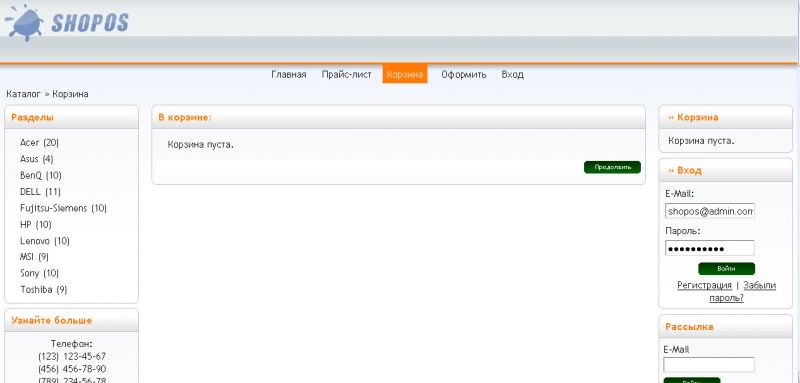
Task: Select the Корзина menu tab
Action: click(405, 74)
